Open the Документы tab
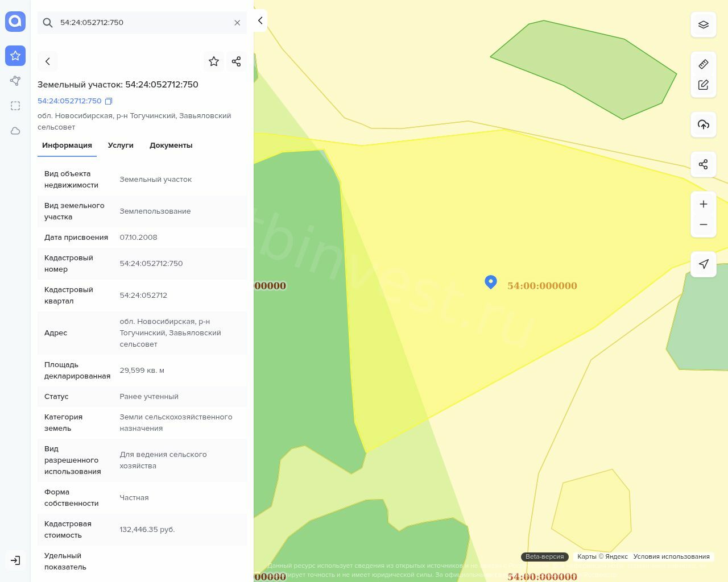 [x=171, y=145]
